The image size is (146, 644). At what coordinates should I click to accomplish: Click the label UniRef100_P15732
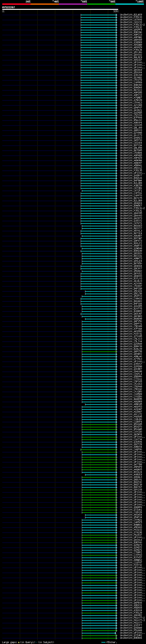click(131, 565)
